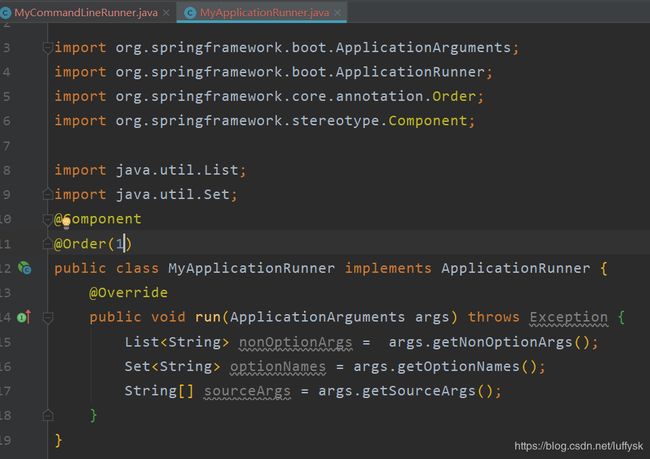Click Component in the stereotype import
The width and height of the screenshot is (650, 459).
427,121
